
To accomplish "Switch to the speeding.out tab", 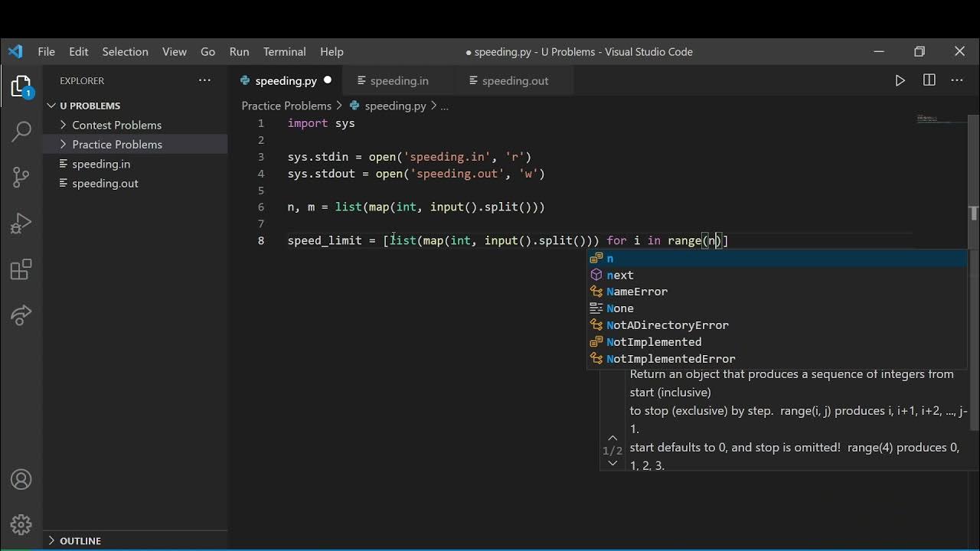I will pyautogui.click(x=515, y=80).
